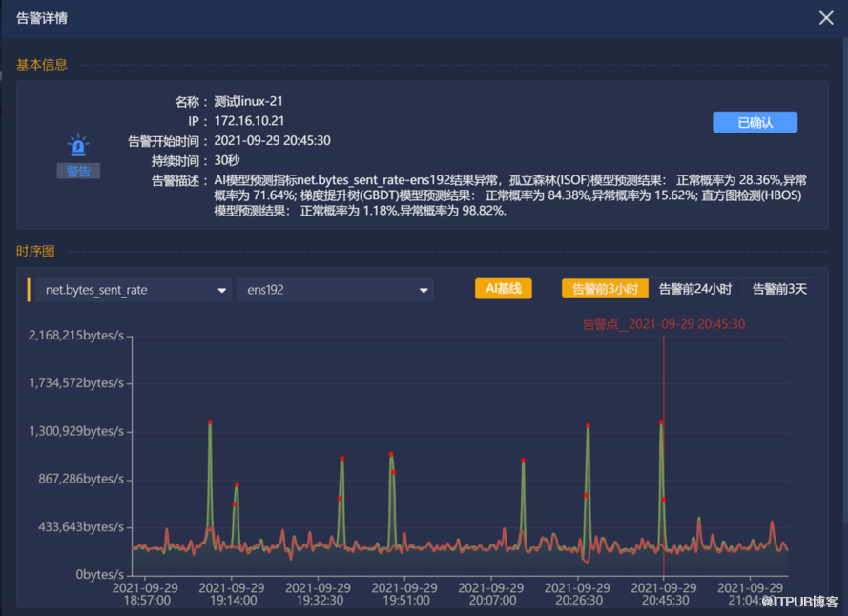Click the anomaly dot on the peak near 20:26:30
The image size is (848, 616).
click(x=589, y=425)
